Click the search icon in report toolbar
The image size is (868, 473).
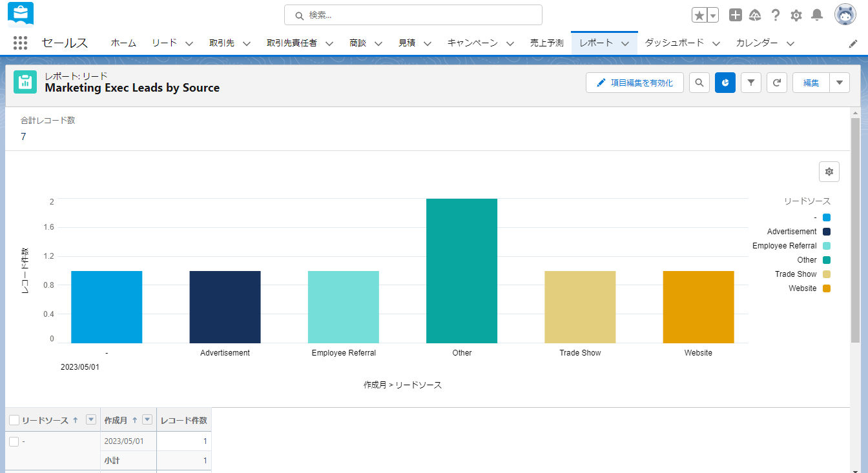pos(699,83)
